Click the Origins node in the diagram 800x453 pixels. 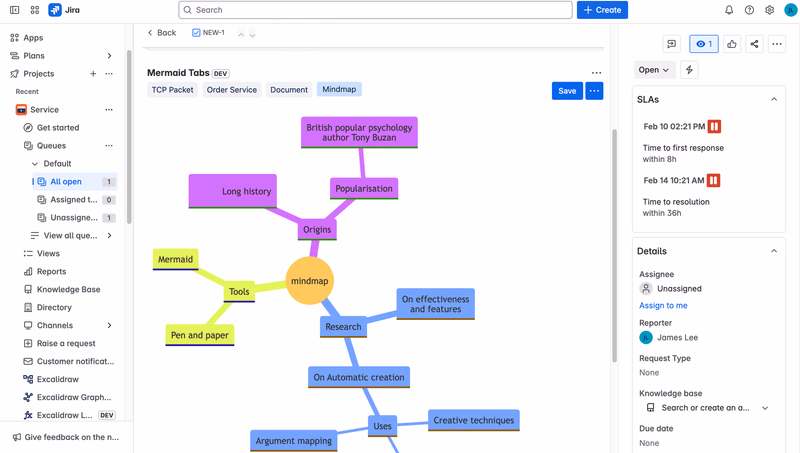(317, 230)
